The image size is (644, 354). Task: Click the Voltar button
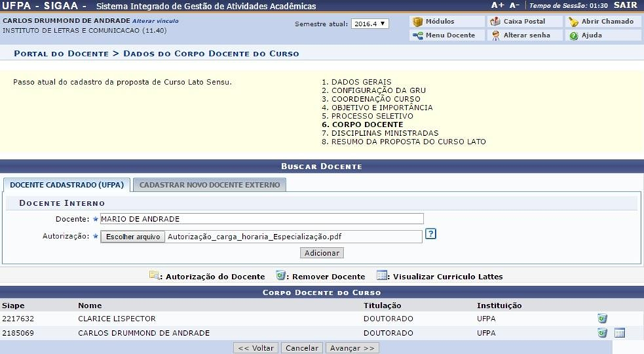click(x=256, y=348)
